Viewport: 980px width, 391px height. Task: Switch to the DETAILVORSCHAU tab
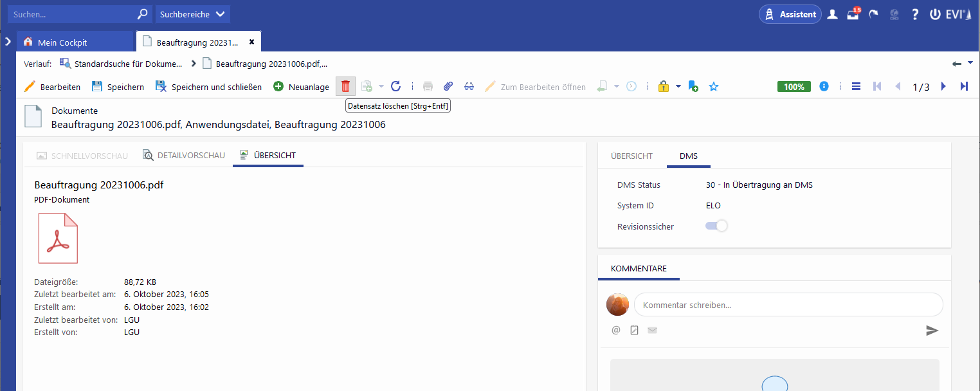click(184, 156)
